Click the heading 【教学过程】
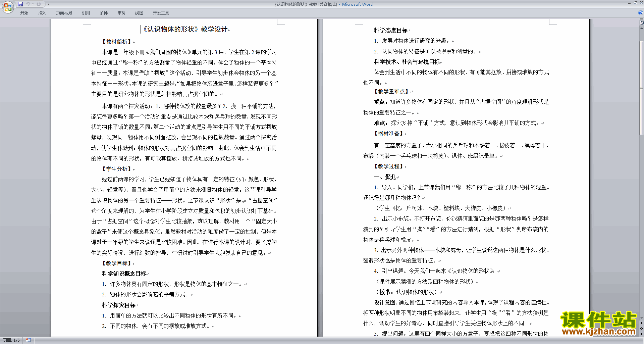Screen dimensions: 644x344 pos(389,166)
